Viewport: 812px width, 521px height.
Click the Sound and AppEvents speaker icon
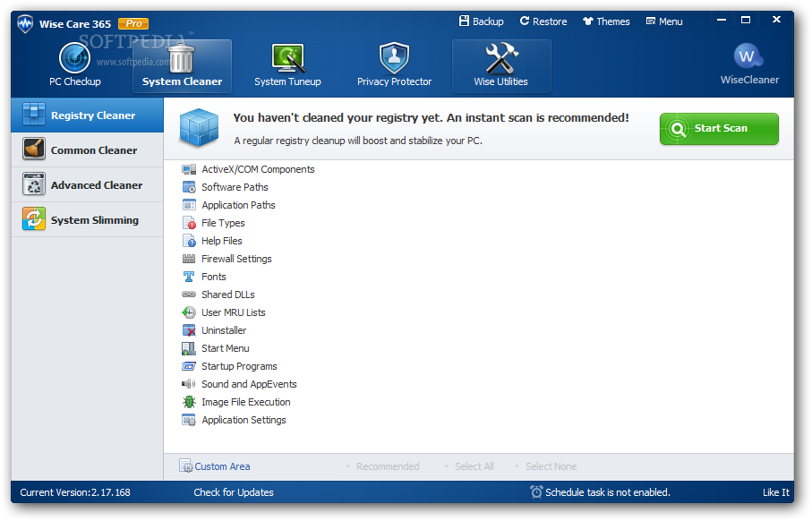pos(189,384)
